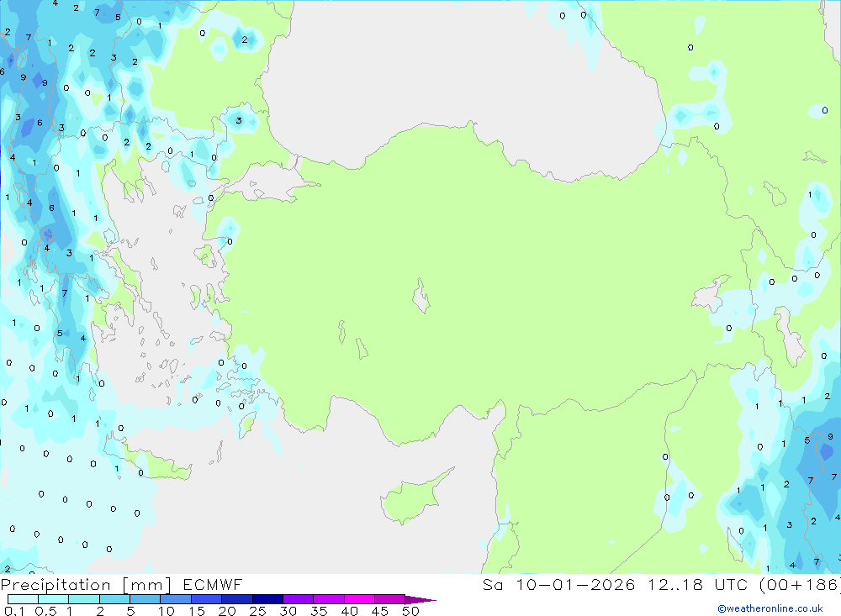Select the 5–10 mm legend color box
Viewport: 841px width, 616px height.
[x=145, y=599]
